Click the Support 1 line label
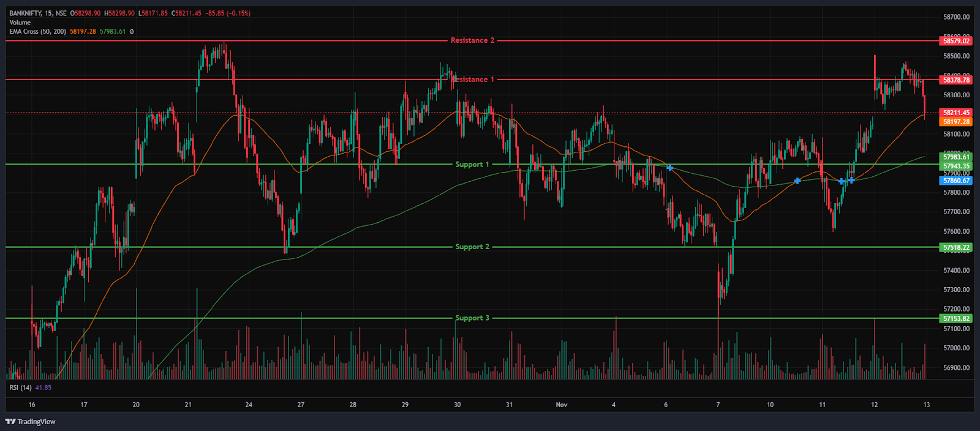The width and height of the screenshot is (980, 431). click(x=472, y=164)
